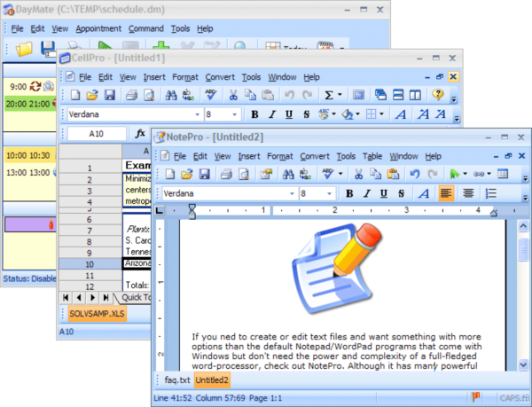Toggle Underline in CellPro formatting bar
Image resolution: width=532 pixels, height=407 pixels.
click(289, 114)
